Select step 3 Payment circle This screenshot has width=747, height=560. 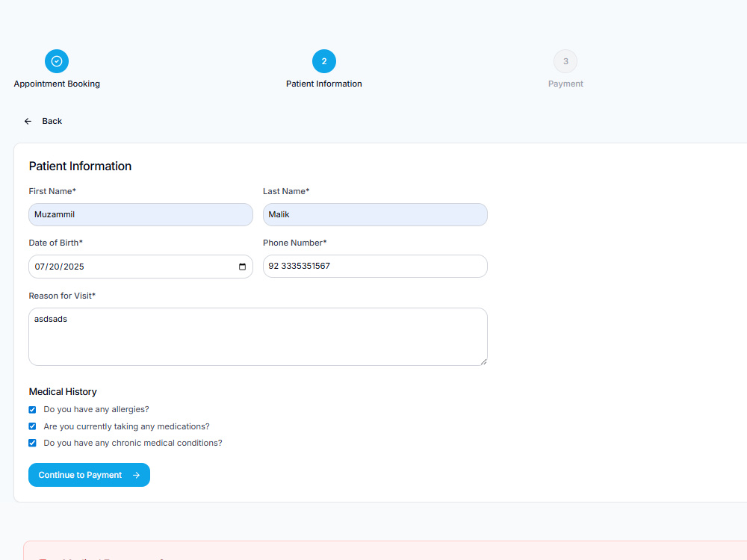click(565, 61)
